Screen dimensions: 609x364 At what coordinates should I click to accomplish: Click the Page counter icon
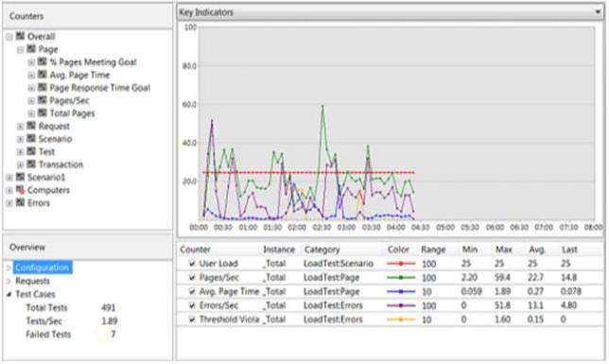(x=31, y=49)
